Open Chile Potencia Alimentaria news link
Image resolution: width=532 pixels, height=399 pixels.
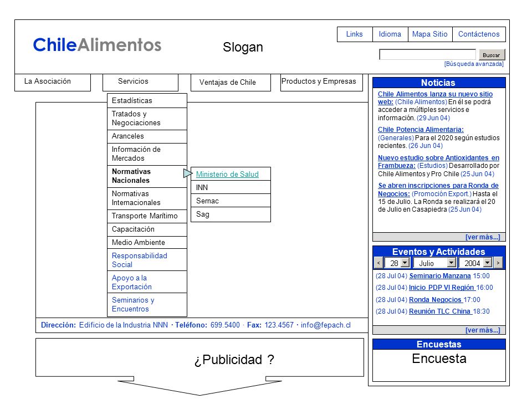click(421, 130)
